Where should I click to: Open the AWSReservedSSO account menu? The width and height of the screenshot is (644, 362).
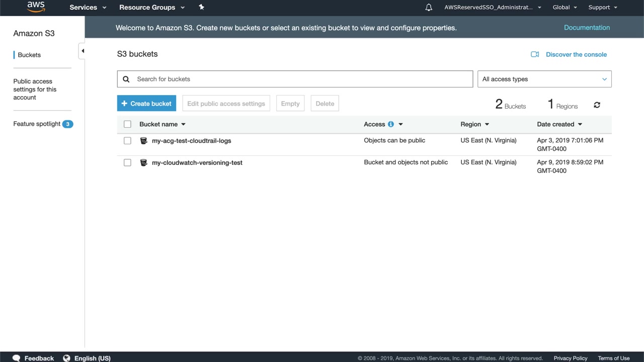tap(493, 7)
